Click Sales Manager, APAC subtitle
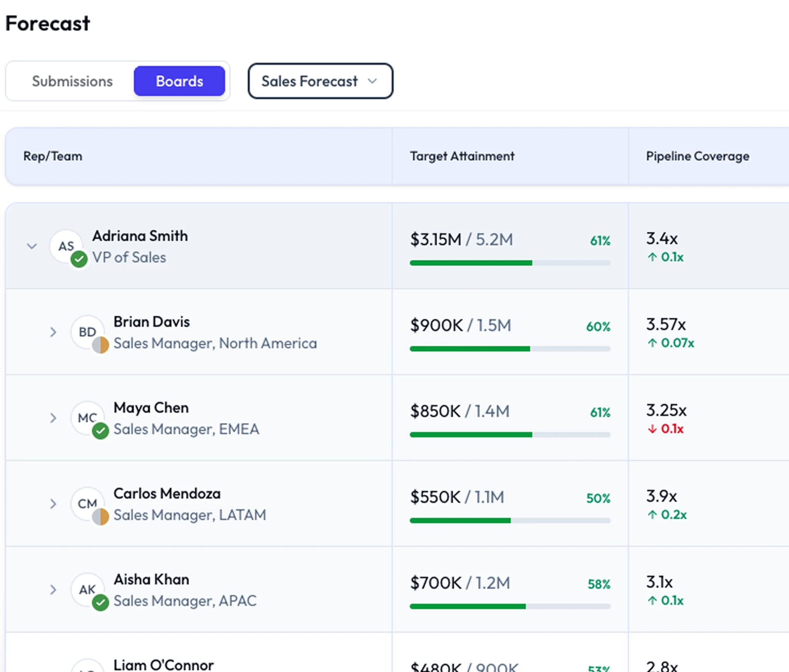 coord(185,601)
